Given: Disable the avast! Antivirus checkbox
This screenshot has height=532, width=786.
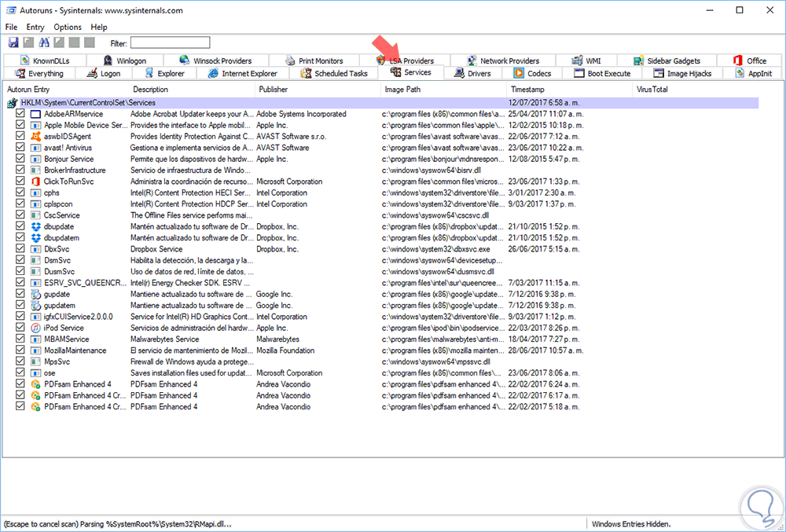Looking at the screenshot, I should (20, 147).
